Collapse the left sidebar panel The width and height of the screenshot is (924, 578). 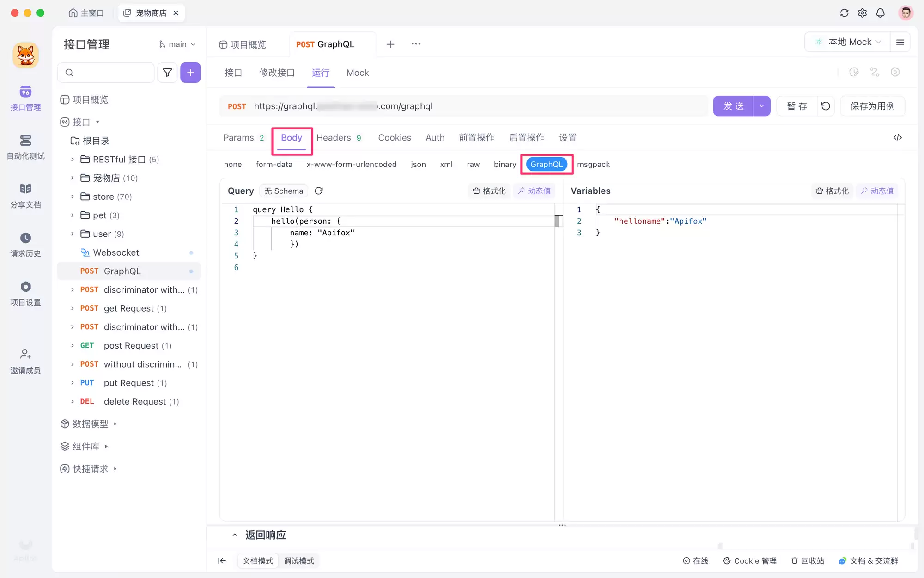pos(222,561)
